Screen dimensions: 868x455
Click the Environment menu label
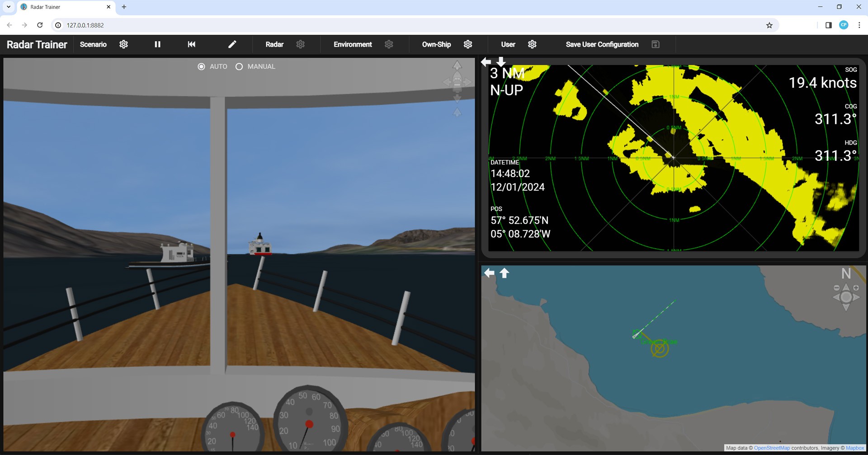(353, 44)
